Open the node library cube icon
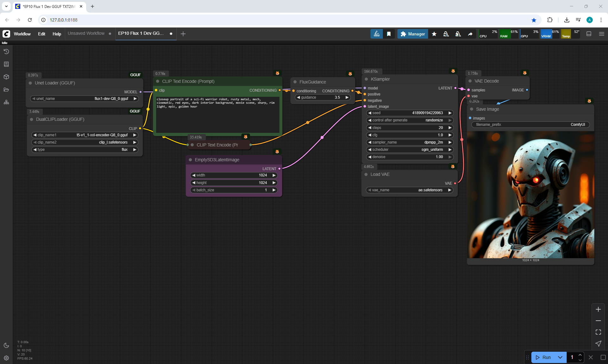The width and height of the screenshot is (608, 364). tap(6, 77)
